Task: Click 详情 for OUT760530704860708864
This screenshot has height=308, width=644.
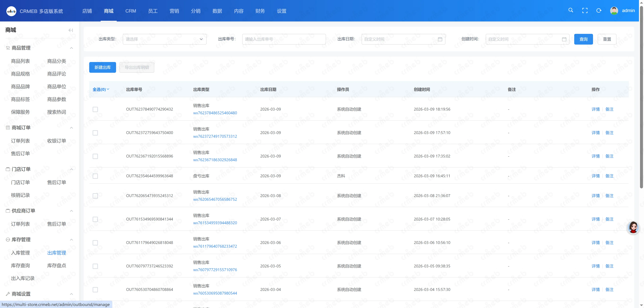Action: (596, 290)
